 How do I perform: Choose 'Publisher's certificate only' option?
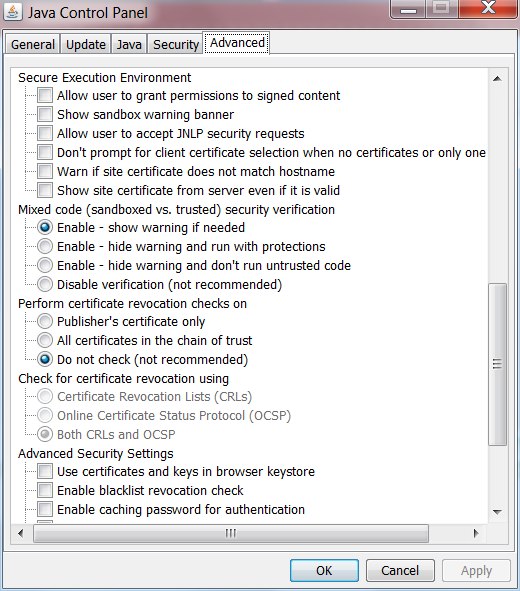coord(45,321)
